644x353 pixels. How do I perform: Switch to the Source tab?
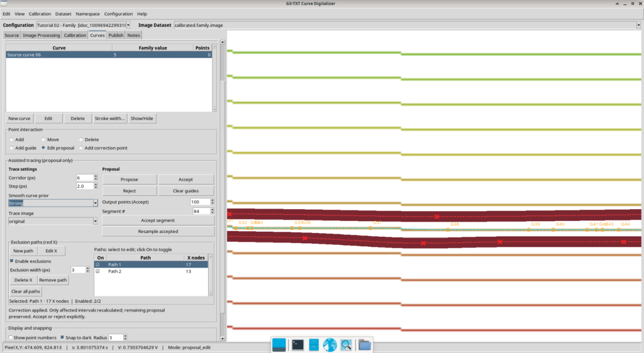click(11, 35)
